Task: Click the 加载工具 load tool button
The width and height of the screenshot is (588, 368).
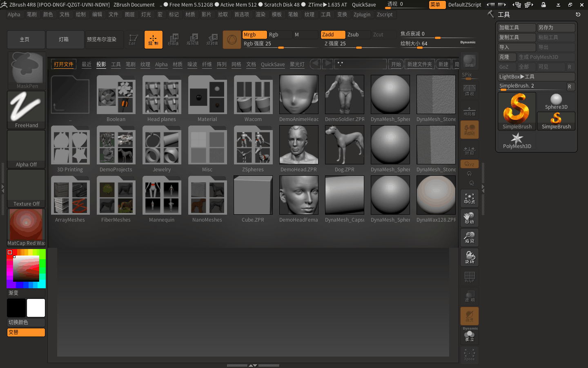Action: [x=517, y=27]
